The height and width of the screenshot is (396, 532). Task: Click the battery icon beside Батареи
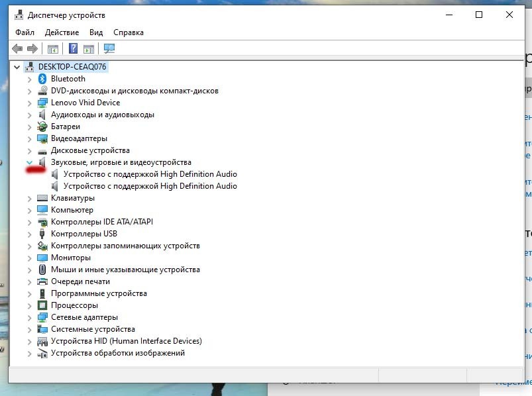coord(42,126)
